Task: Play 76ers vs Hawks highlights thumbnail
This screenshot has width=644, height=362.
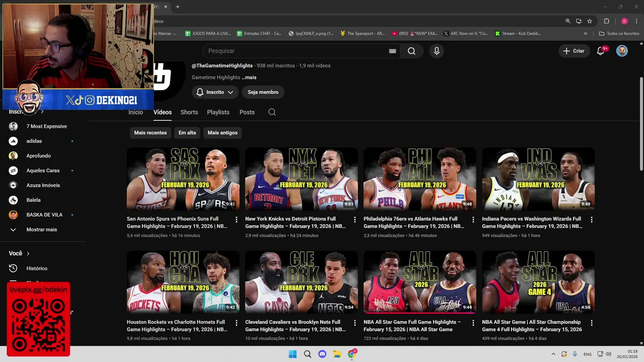Action: coord(420,178)
